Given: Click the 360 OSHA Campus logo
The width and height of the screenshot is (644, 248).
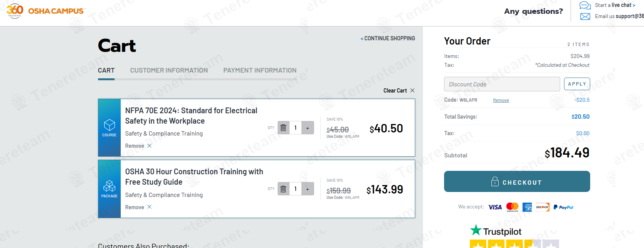Looking at the screenshot, I should point(45,11).
